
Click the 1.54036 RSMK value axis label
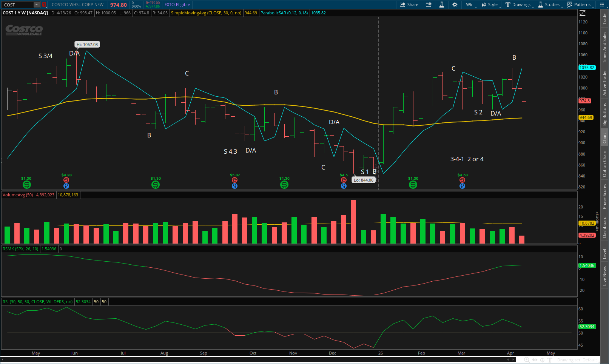click(587, 265)
